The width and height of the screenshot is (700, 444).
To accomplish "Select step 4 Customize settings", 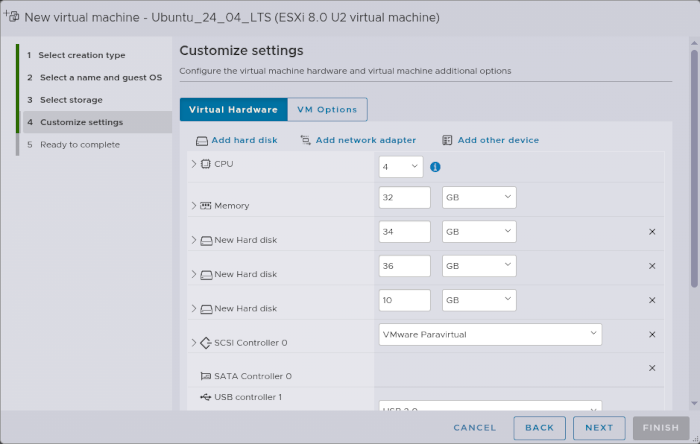I will 97,122.
